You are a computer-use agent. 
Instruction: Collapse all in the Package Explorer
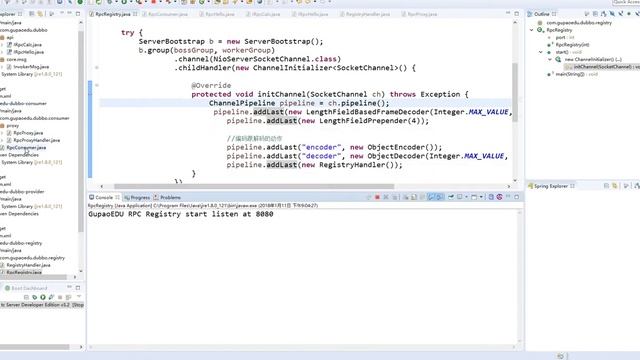[32, 14]
